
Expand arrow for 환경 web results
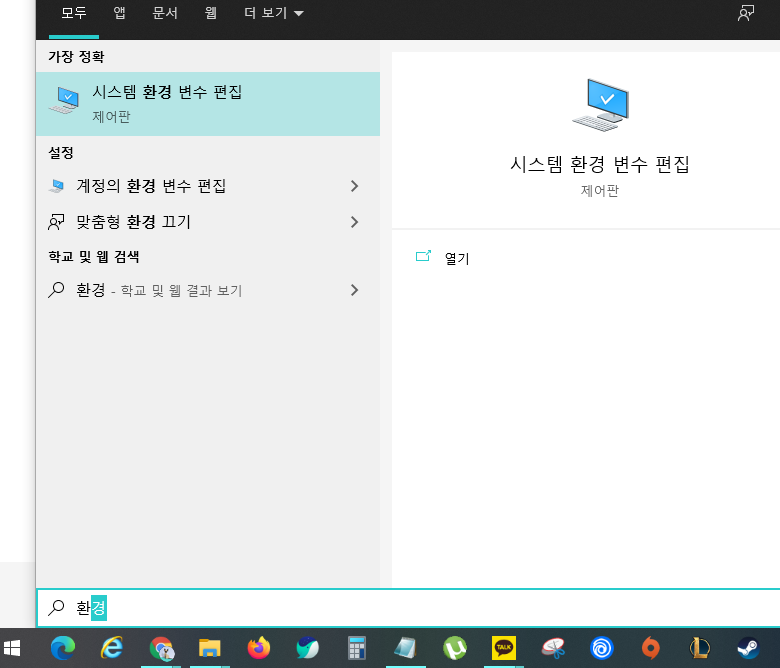354,290
